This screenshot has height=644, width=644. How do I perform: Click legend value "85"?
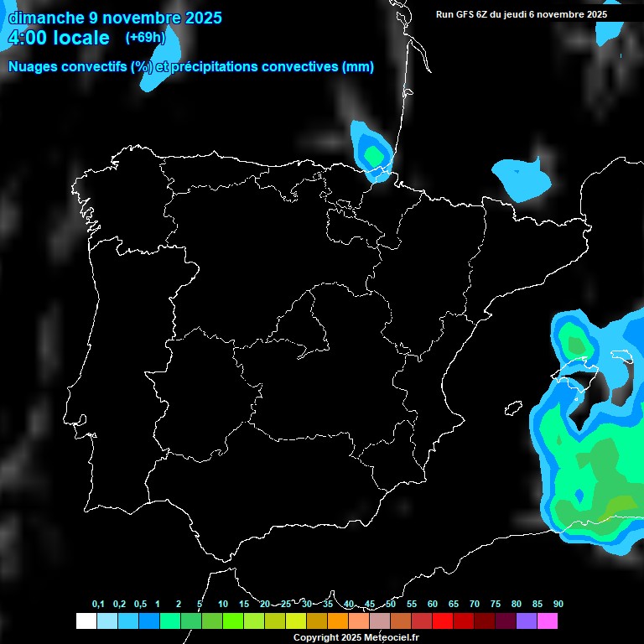(538, 604)
